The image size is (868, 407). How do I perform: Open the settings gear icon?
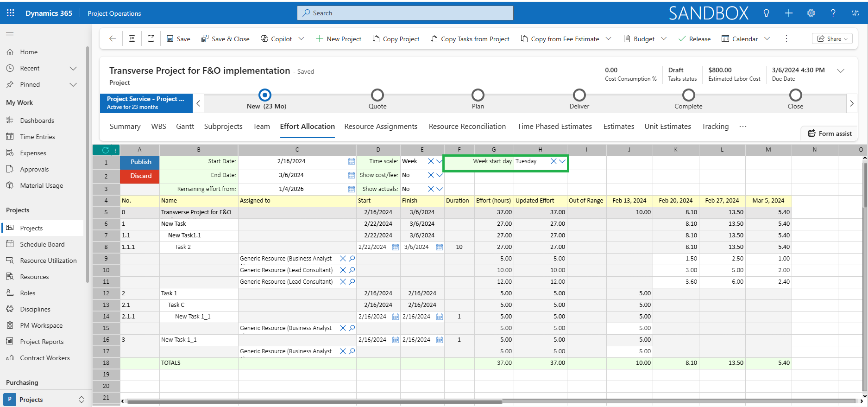[x=811, y=13]
